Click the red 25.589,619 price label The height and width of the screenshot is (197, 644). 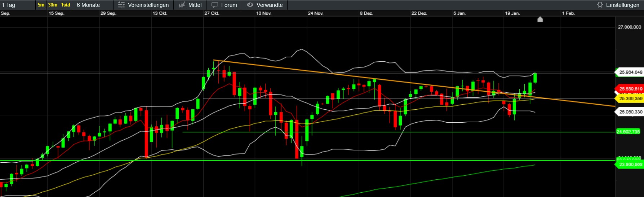[x=630, y=89]
